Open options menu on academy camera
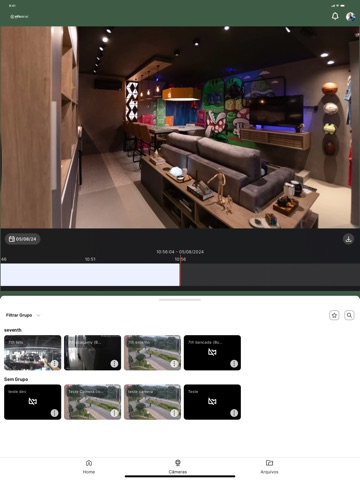360x480 pixels. click(114, 364)
